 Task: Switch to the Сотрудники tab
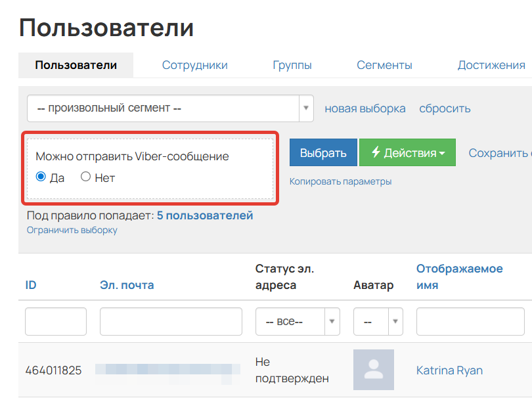[x=194, y=64]
